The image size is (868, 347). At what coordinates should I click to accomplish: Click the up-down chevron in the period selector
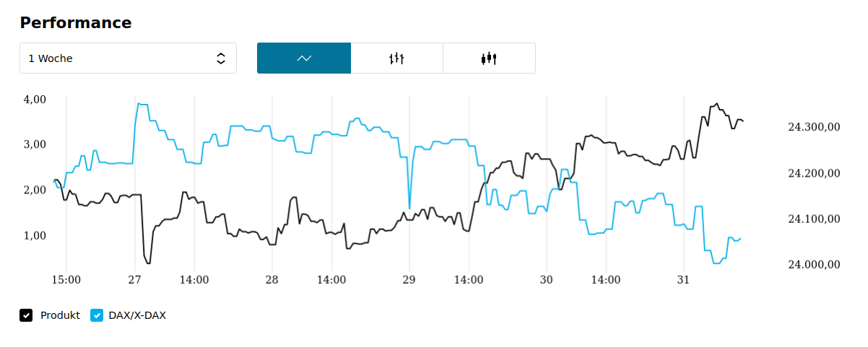[221, 58]
